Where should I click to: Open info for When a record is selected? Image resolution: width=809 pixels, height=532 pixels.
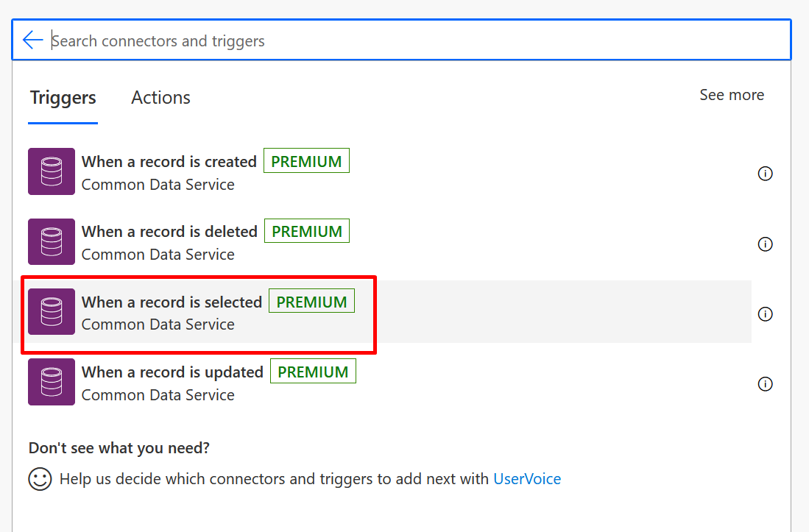click(x=765, y=314)
